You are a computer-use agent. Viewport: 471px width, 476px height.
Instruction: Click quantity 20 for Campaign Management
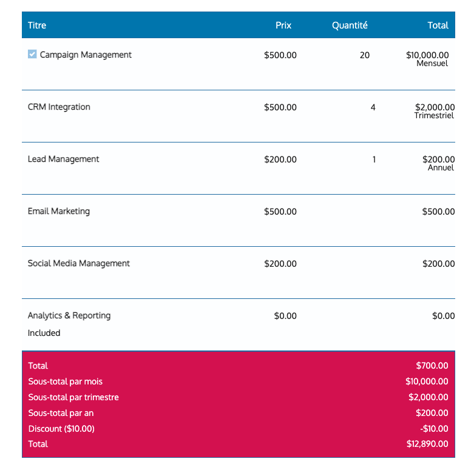pyautogui.click(x=365, y=55)
